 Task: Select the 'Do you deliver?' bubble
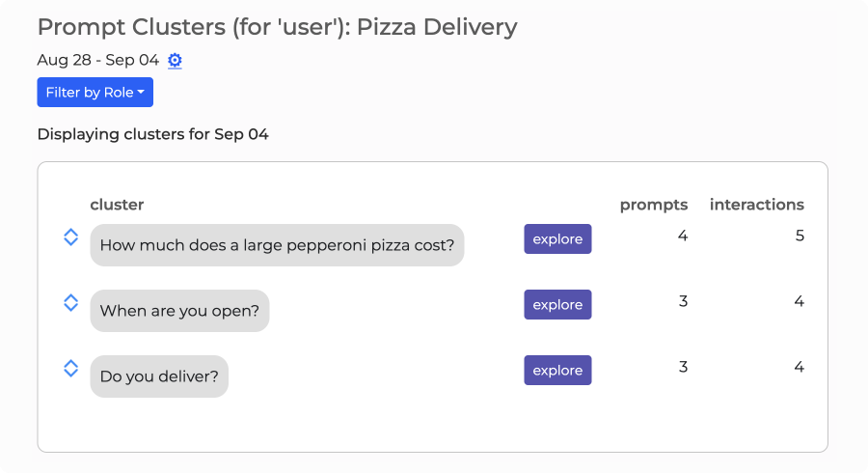(x=159, y=376)
